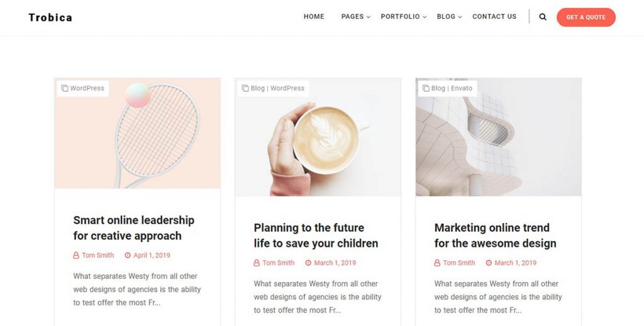This screenshot has height=326, width=644.
Task: Open the Trobica logo homepage link
Action: (x=50, y=18)
